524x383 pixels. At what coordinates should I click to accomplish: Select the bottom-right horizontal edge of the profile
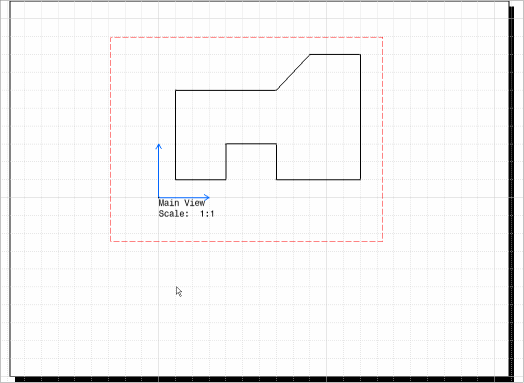[318, 179]
